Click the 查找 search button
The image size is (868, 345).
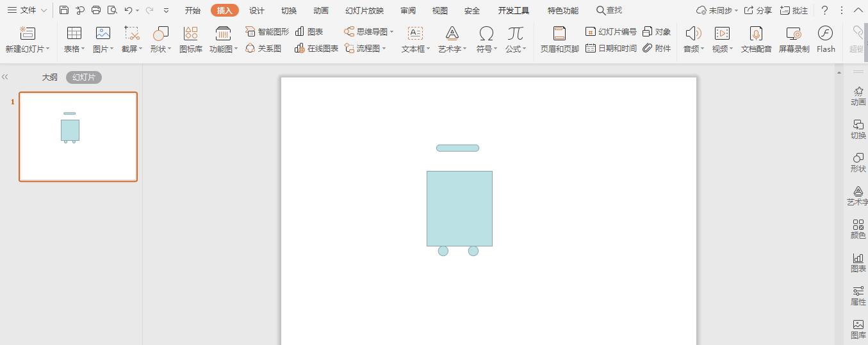tap(609, 10)
